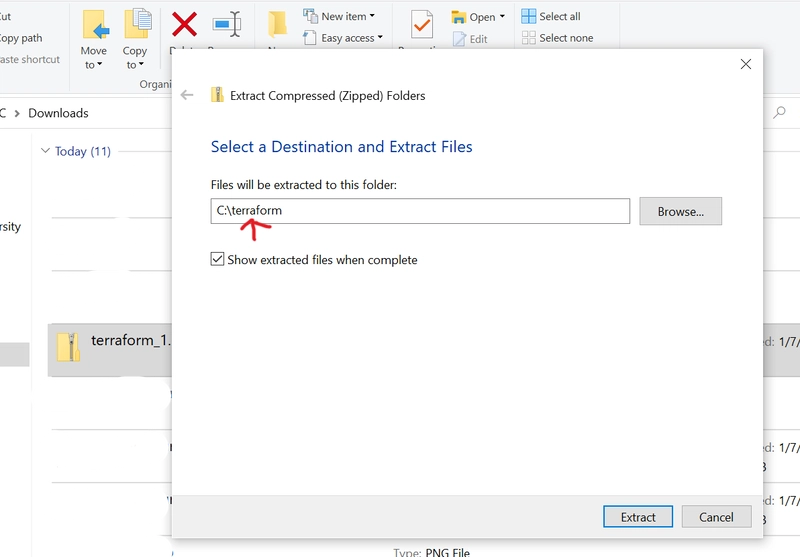
Task: Click the Cancel button
Action: pos(716,517)
